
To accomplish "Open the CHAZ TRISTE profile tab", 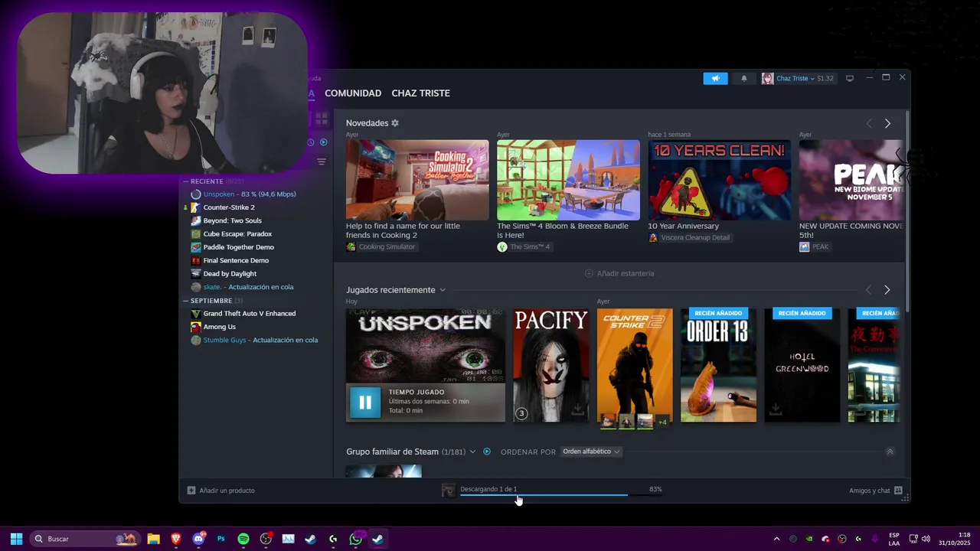I will tap(420, 93).
